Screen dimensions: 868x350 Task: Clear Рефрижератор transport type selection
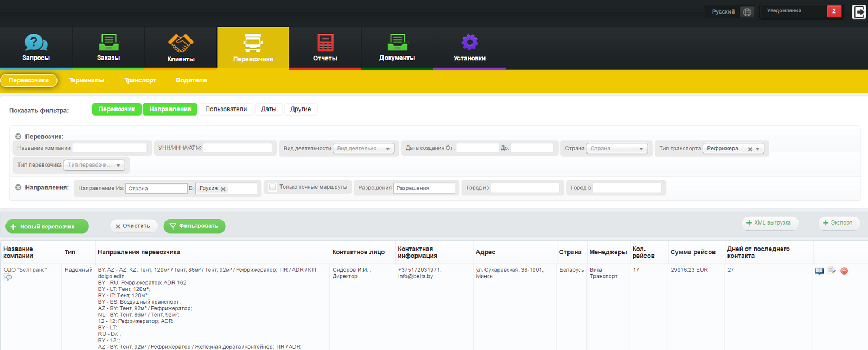click(x=750, y=149)
